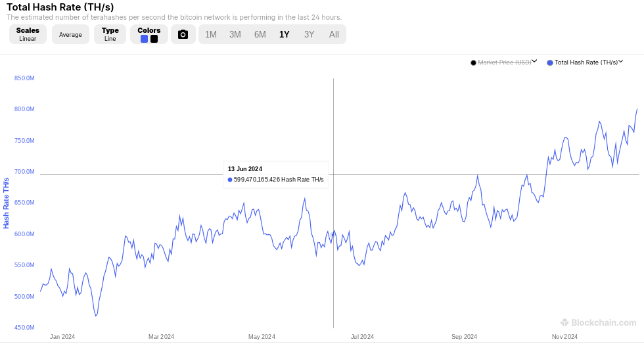The width and height of the screenshot is (644, 352).
Task: Click the blue Total Hash Rate legend dot
Action: point(550,63)
